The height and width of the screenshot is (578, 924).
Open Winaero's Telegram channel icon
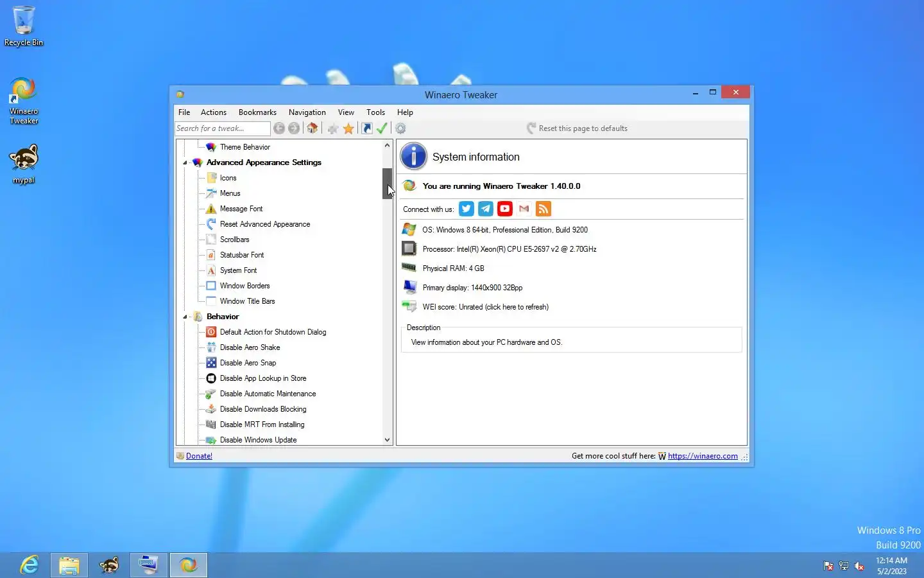(x=486, y=209)
